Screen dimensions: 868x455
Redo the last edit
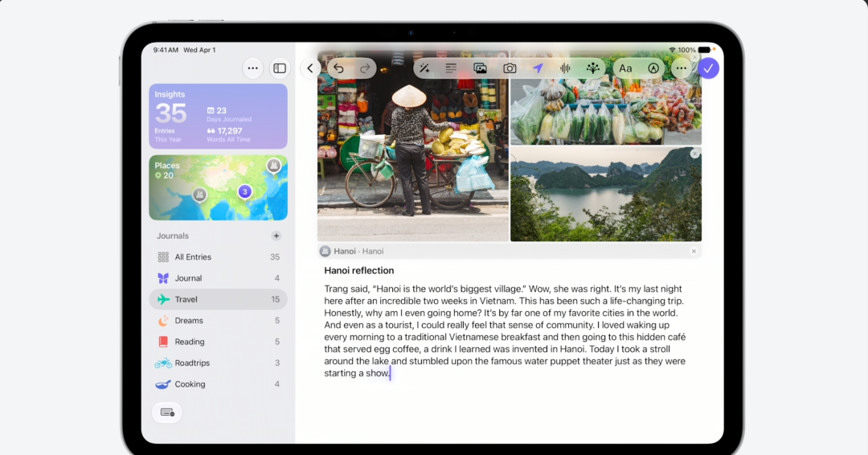[x=365, y=68]
